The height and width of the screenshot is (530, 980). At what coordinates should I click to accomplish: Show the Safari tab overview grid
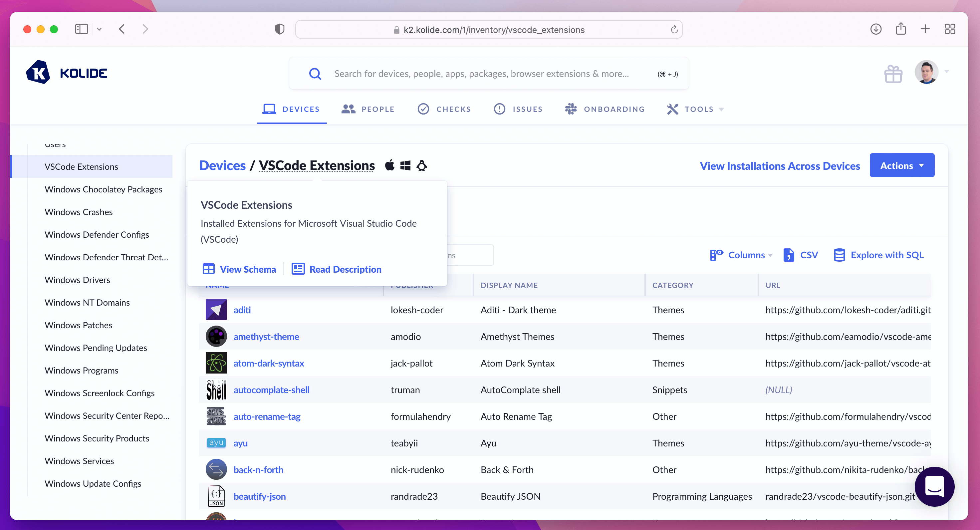click(x=950, y=29)
